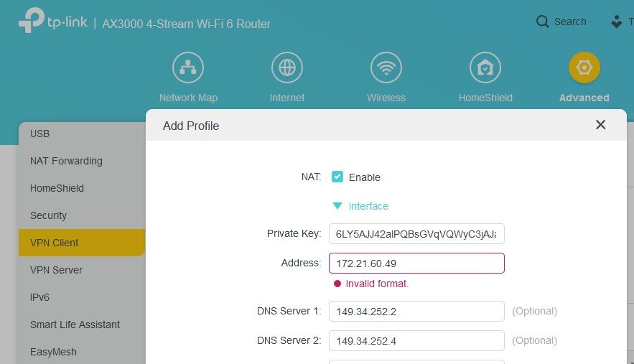Click the Address field showing 172.21.60.49
This screenshot has width=634, height=364.
point(416,263)
